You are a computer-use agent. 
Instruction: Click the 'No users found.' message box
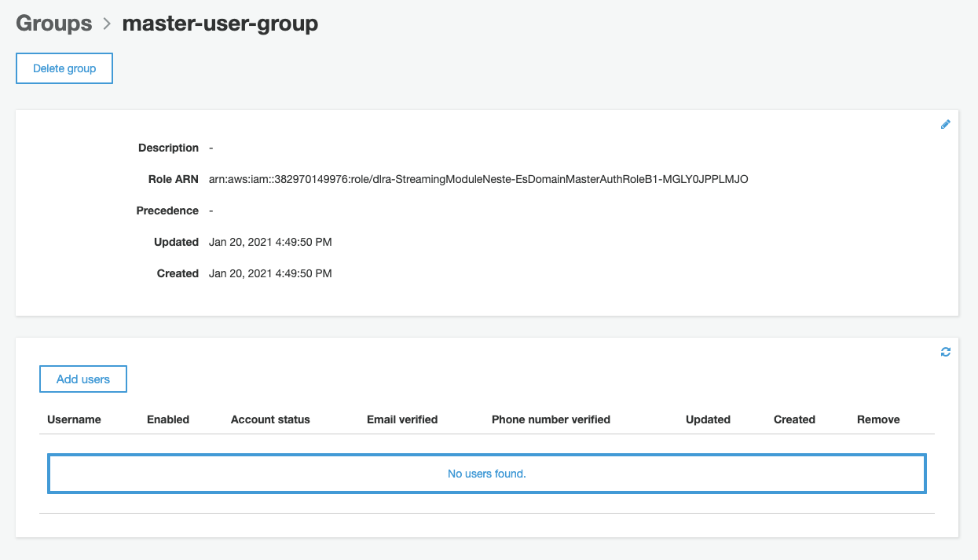click(487, 474)
